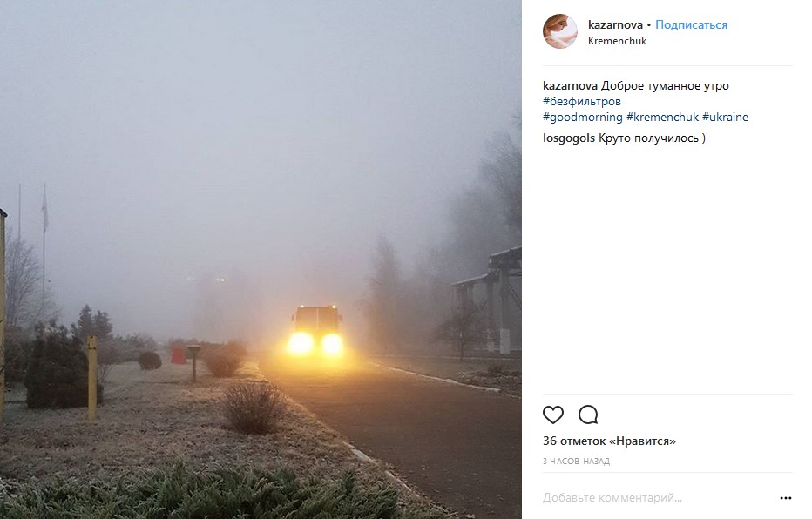This screenshot has width=812, height=519.
Task: Open the #безфильтров hashtag
Action: coord(581,101)
